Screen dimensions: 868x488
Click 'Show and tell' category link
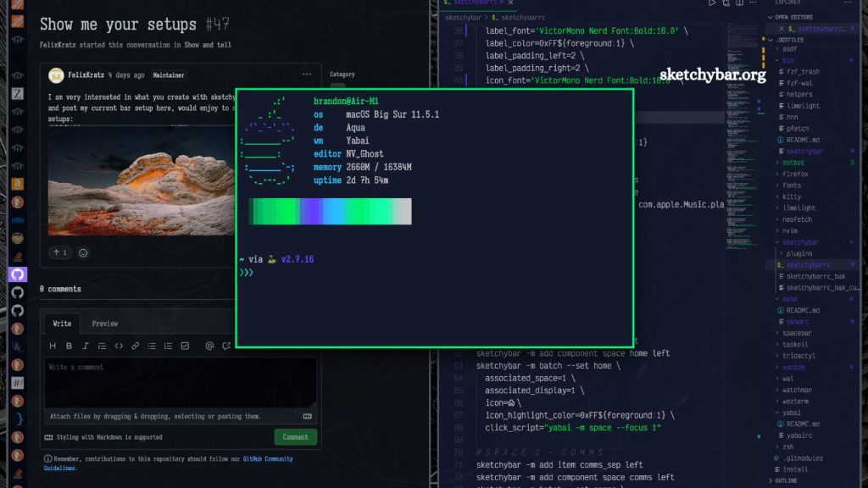208,45
